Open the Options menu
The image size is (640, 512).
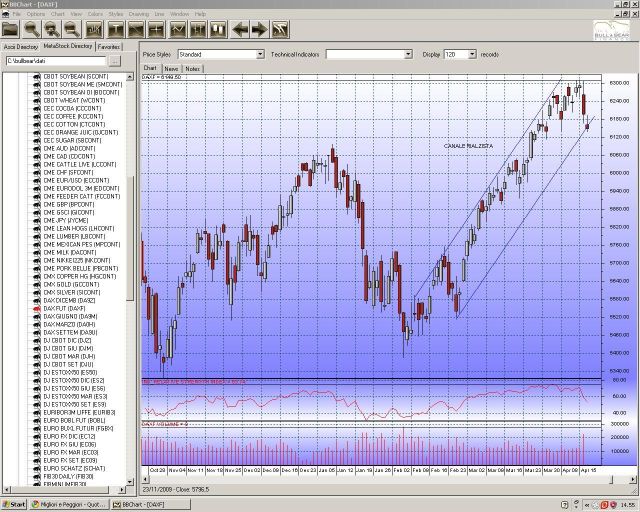[36, 14]
